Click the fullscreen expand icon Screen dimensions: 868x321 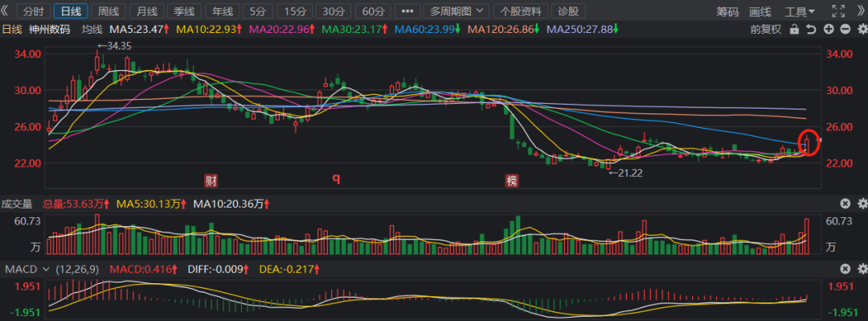coord(838,11)
